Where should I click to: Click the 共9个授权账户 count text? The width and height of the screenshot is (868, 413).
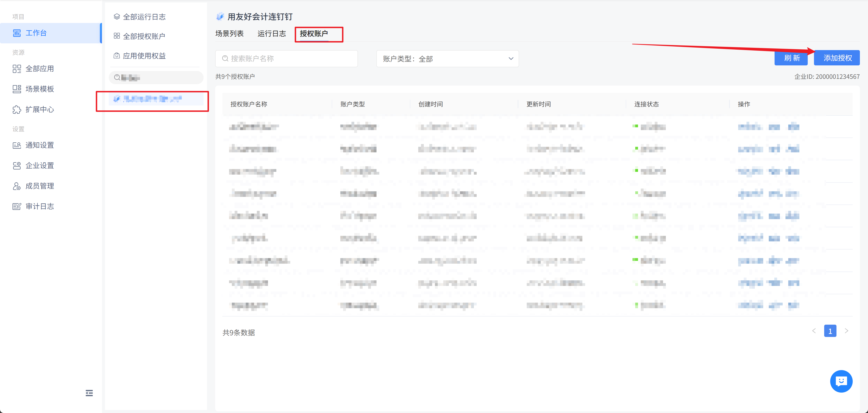(235, 77)
